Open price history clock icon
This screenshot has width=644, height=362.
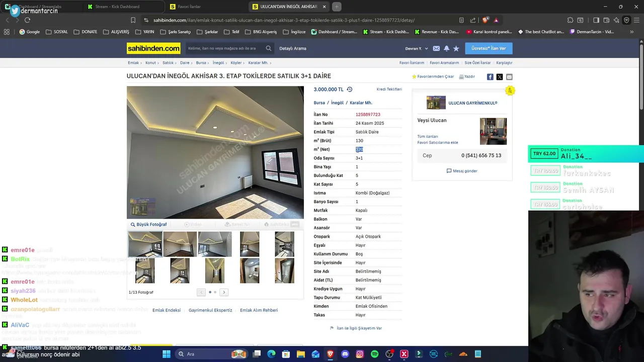coord(349,89)
